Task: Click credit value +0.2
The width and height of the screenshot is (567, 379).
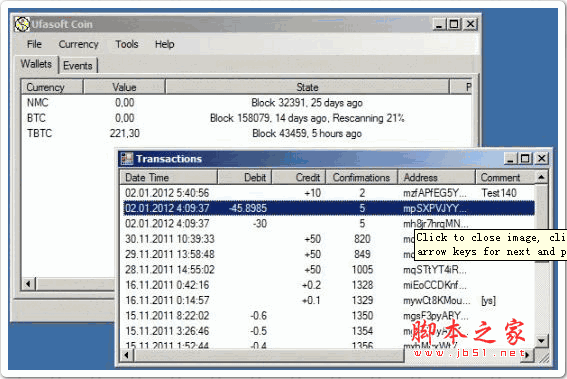Action: pyautogui.click(x=311, y=285)
